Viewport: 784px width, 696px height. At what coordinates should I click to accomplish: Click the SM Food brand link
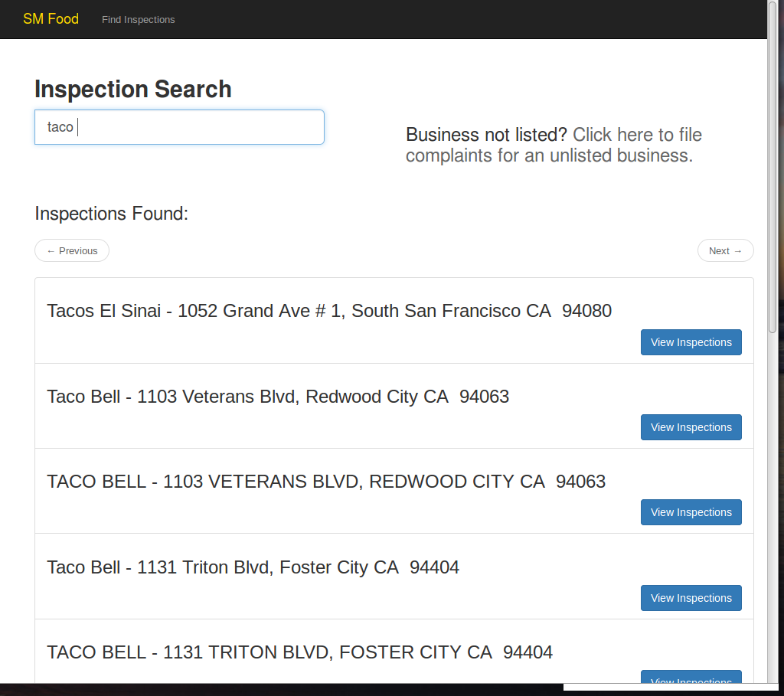click(x=51, y=19)
